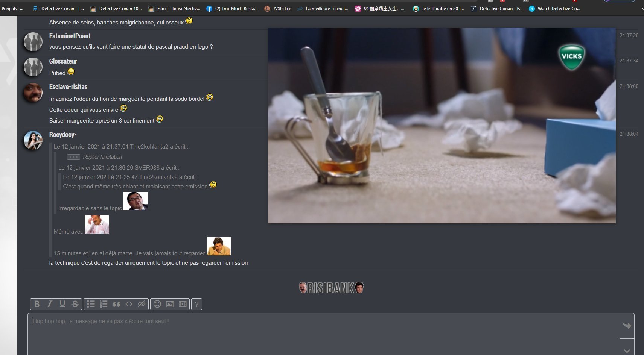
Task: Expand collapsed quote with ellipsis button
Action: (x=73, y=157)
